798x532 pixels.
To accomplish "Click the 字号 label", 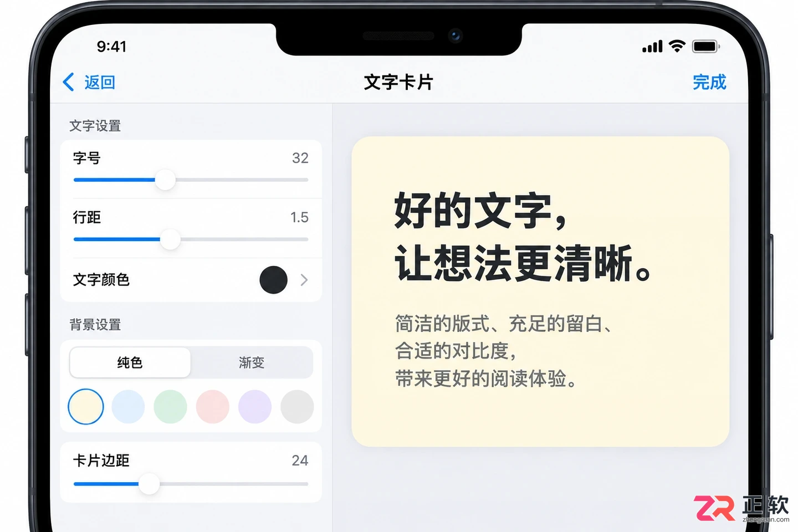I will pos(87,158).
